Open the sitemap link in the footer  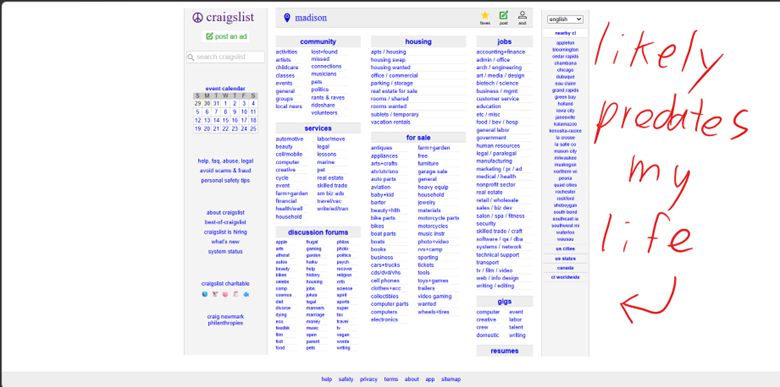pyautogui.click(x=451, y=379)
